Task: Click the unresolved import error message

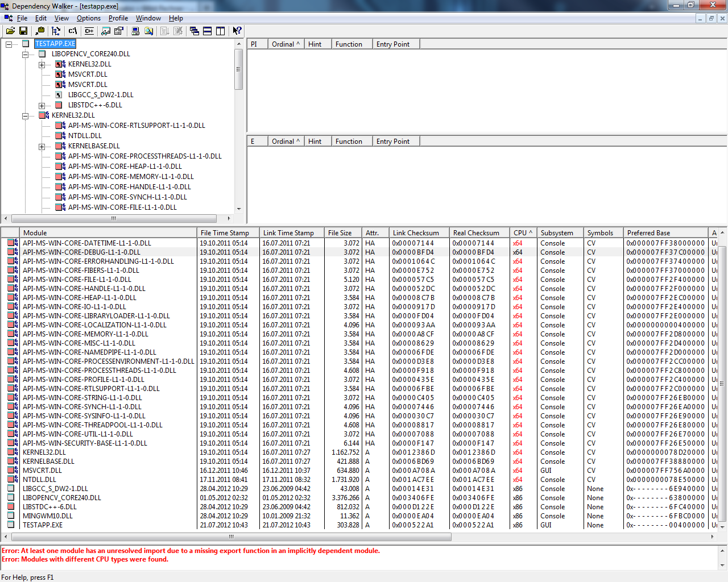Action: 191,551
